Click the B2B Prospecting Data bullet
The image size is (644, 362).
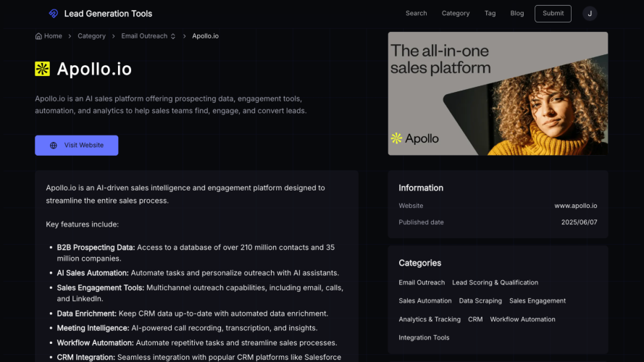click(x=196, y=253)
